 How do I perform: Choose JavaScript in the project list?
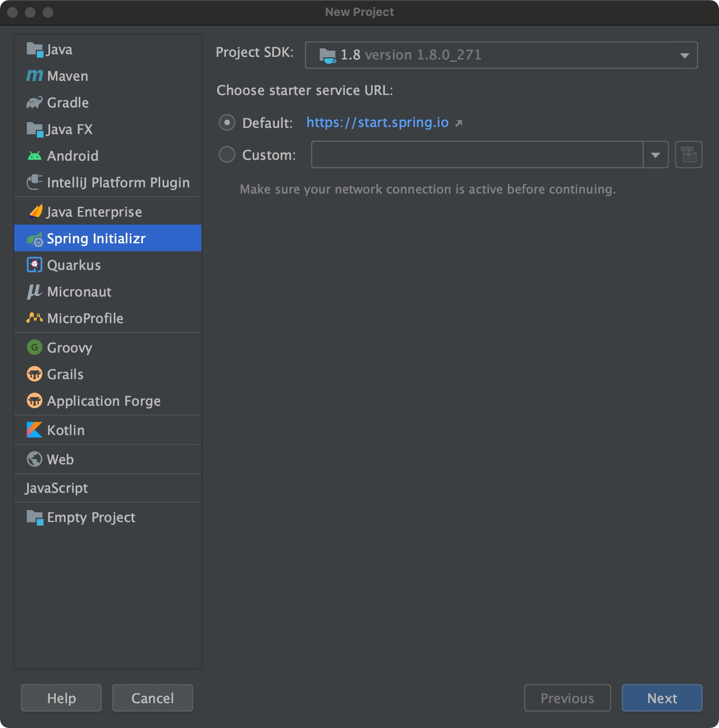coord(56,488)
